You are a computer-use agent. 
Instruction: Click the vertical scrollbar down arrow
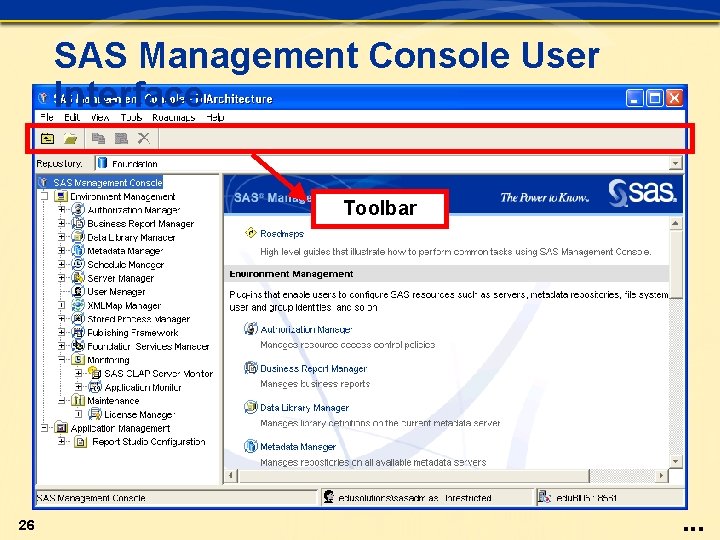(675, 461)
